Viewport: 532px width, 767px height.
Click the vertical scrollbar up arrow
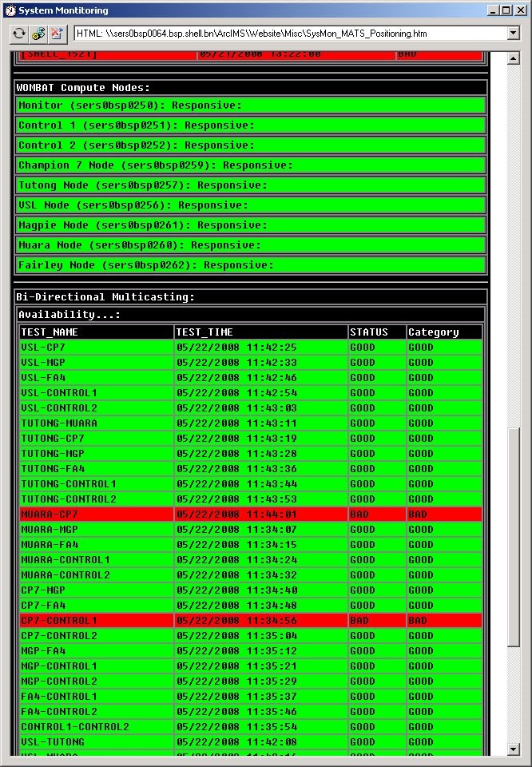click(513, 58)
